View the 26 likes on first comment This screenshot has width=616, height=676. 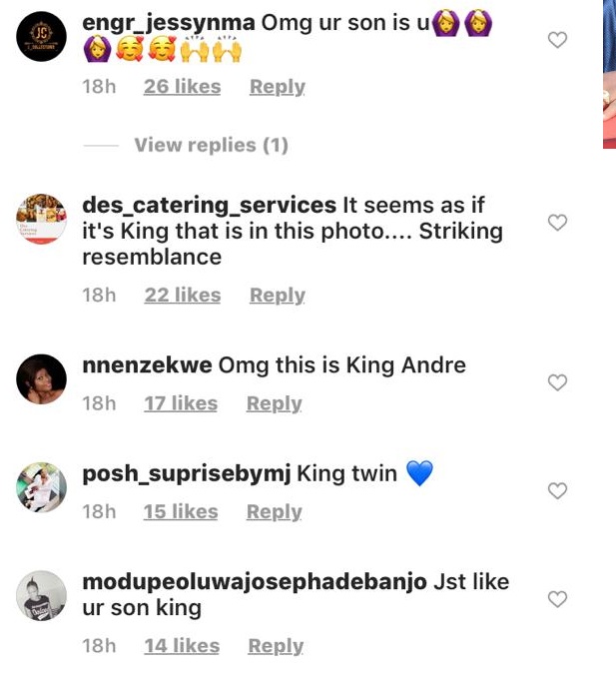[182, 87]
